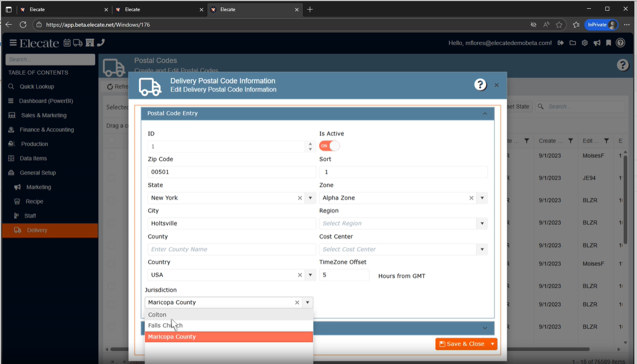Click the bookmark icon in header
The image size is (637, 364).
tap(608, 43)
